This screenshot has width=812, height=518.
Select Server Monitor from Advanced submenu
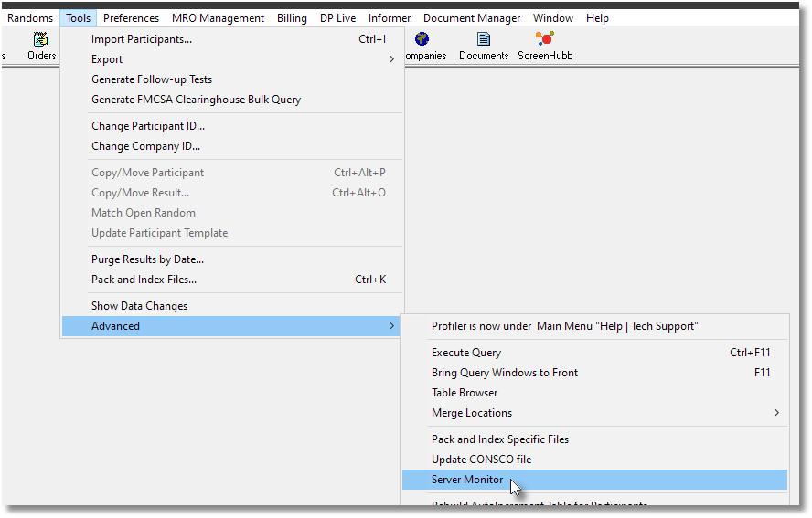pos(467,480)
